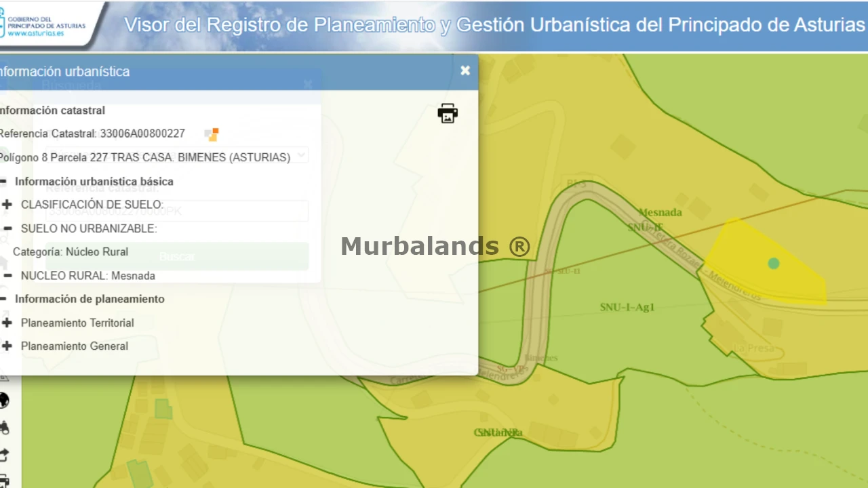Image resolution: width=868 pixels, height=488 pixels.
Task: Click the binoculars icon in the left sidebar
Action: point(4,428)
